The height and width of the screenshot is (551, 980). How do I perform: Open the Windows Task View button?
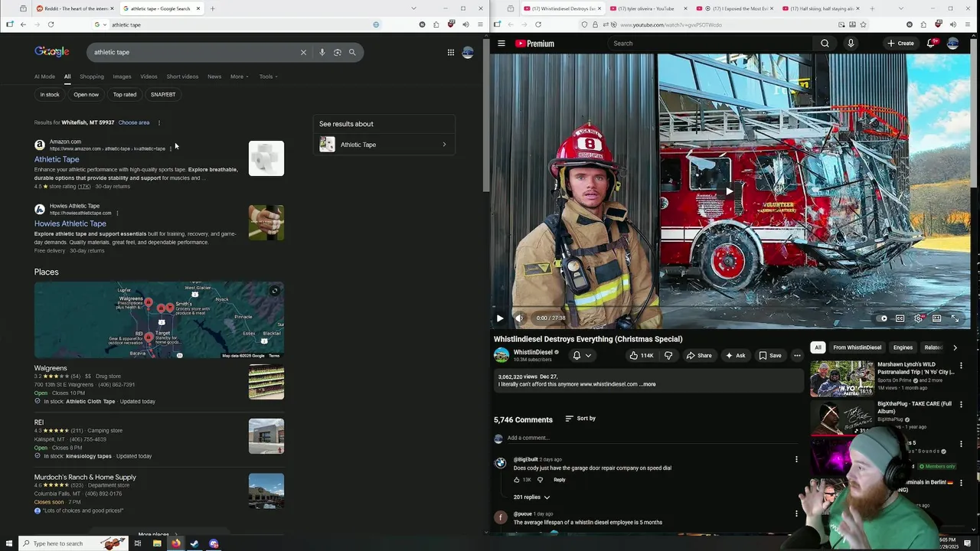[138, 543]
